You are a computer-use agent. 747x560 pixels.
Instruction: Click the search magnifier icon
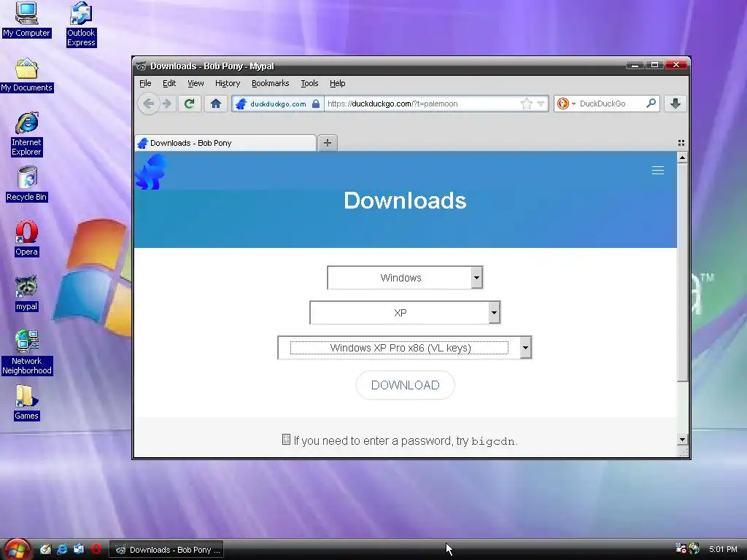click(651, 104)
